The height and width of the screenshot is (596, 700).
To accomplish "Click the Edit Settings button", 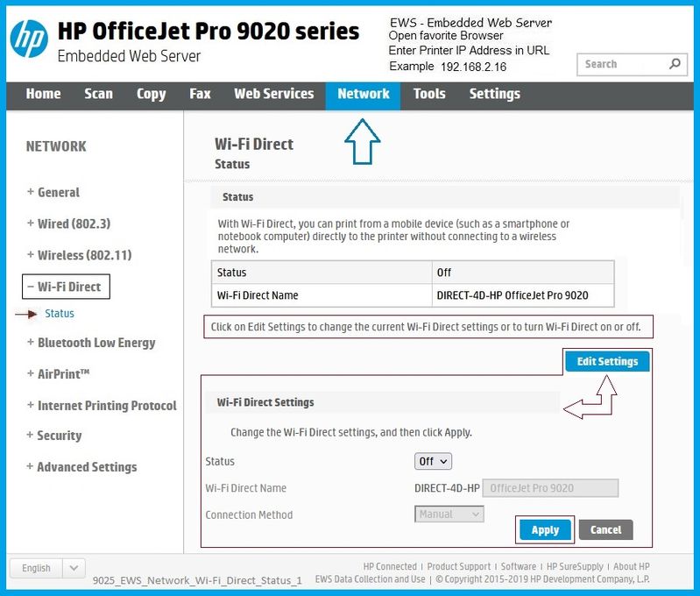I will click(x=607, y=361).
